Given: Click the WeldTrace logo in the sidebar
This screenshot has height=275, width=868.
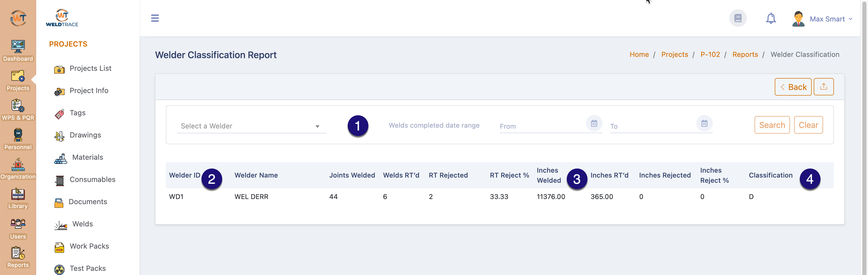Looking at the screenshot, I should pos(62,18).
